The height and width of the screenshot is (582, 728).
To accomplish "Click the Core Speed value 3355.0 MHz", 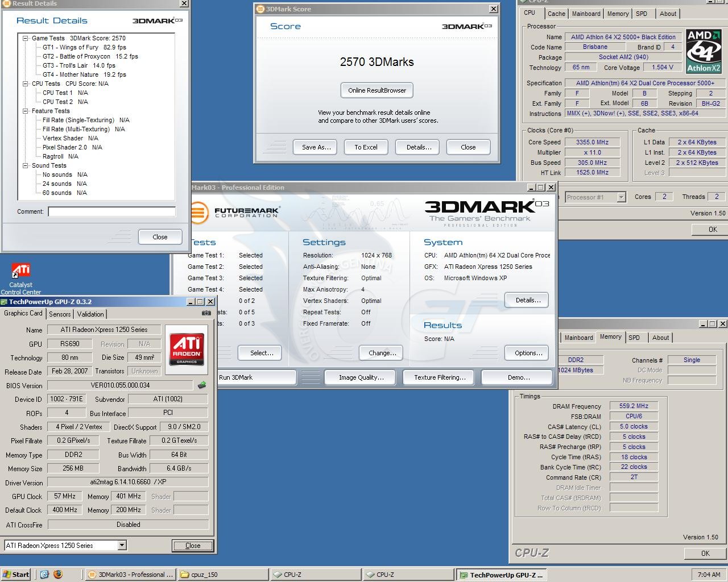I will click(x=592, y=142).
